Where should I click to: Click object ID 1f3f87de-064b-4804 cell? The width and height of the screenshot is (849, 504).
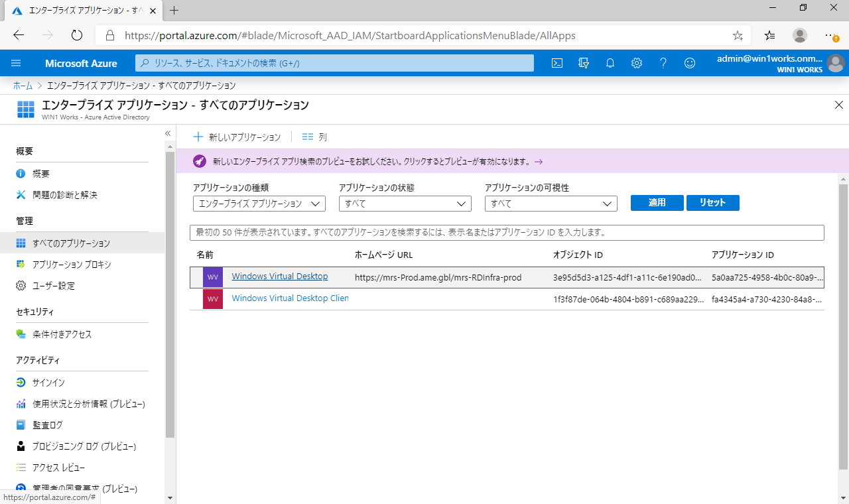629,299
